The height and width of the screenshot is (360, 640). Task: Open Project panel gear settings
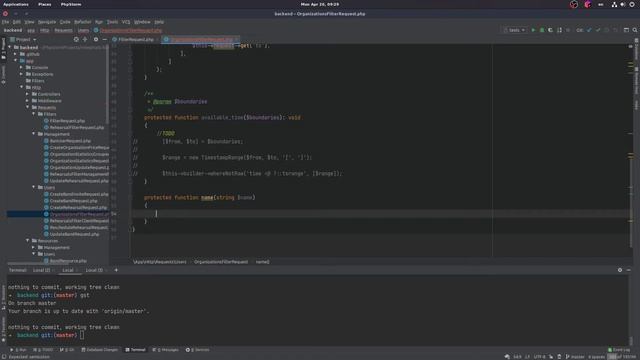[96, 39]
